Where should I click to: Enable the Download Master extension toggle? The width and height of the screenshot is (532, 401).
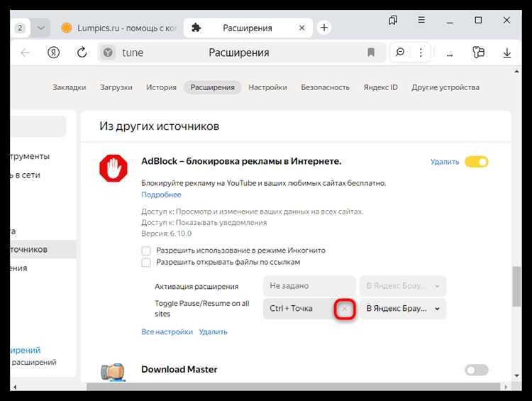[477, 370]
